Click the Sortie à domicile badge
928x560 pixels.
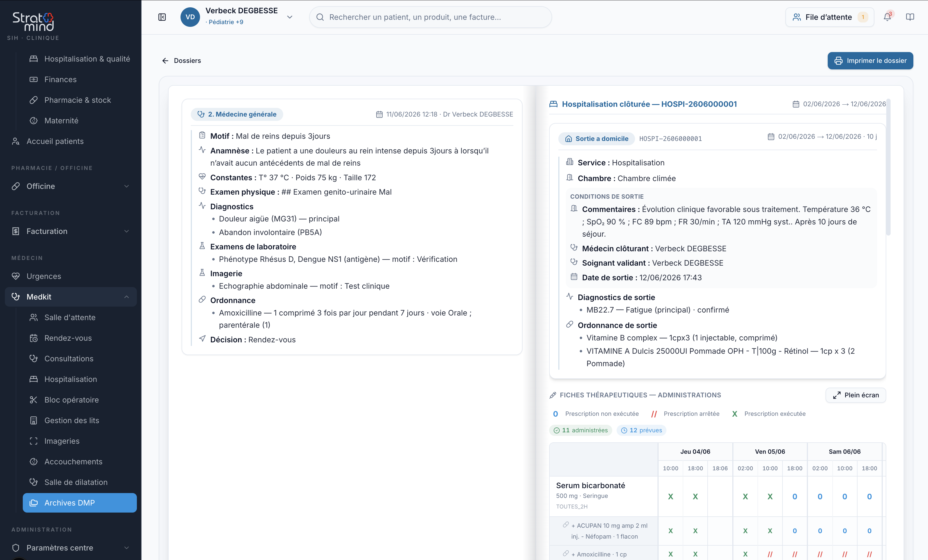coord(597,139)
